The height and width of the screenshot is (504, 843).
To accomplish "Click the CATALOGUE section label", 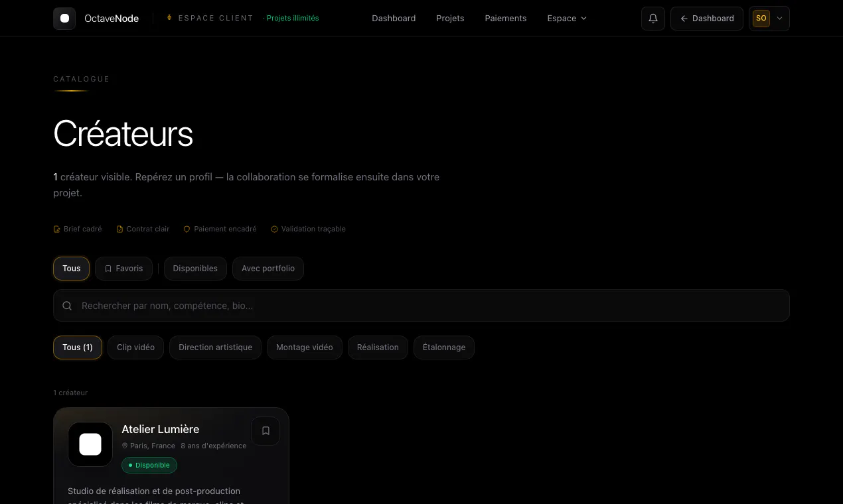I will tap(82, 79).
